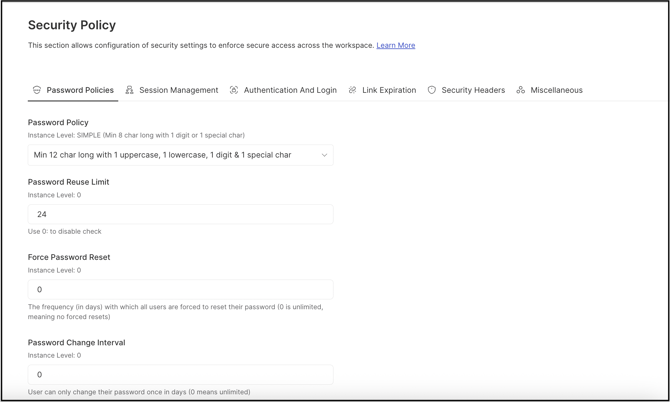This screenshot has height=402, width=670.
Task: Click the forced reset frequency description
Action: (x=176, y=312)
